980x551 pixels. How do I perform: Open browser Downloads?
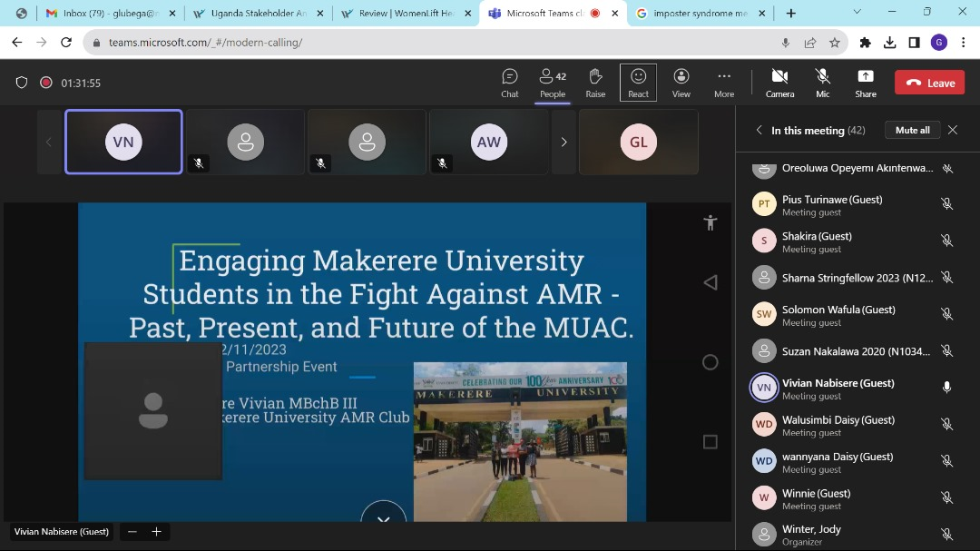point(889,43)
